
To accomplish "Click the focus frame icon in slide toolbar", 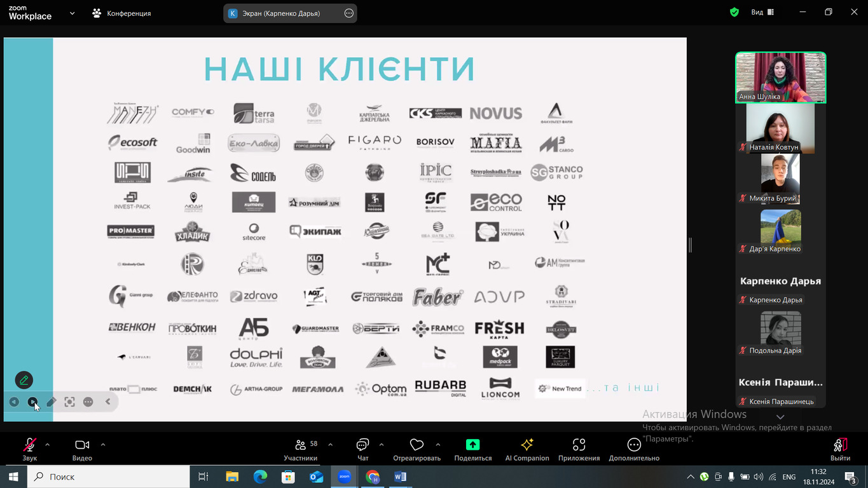I will 70,402.
